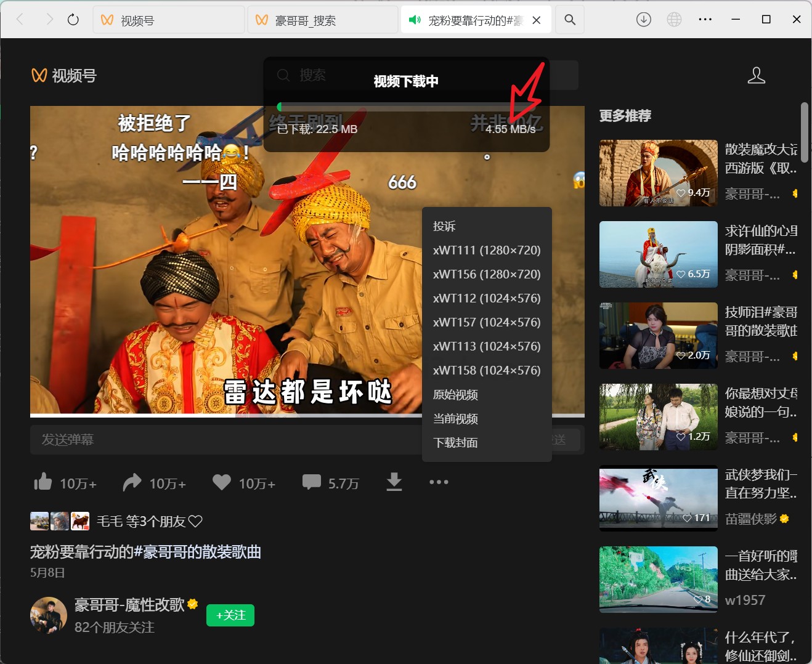
Task: Click the search magnifier icon in the tab bar
Action: click(569, 19)
